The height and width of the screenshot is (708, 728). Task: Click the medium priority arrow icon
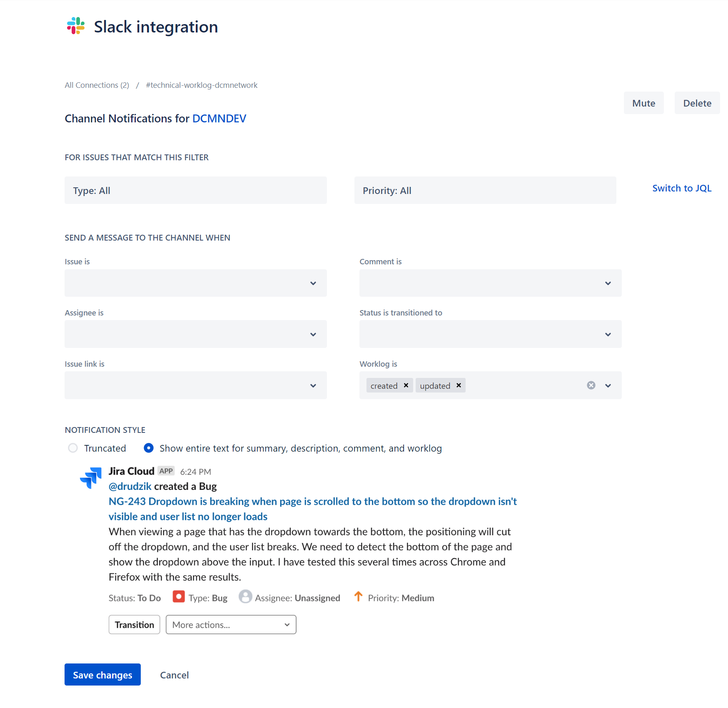pyautogui.click(x=358, y=596)
